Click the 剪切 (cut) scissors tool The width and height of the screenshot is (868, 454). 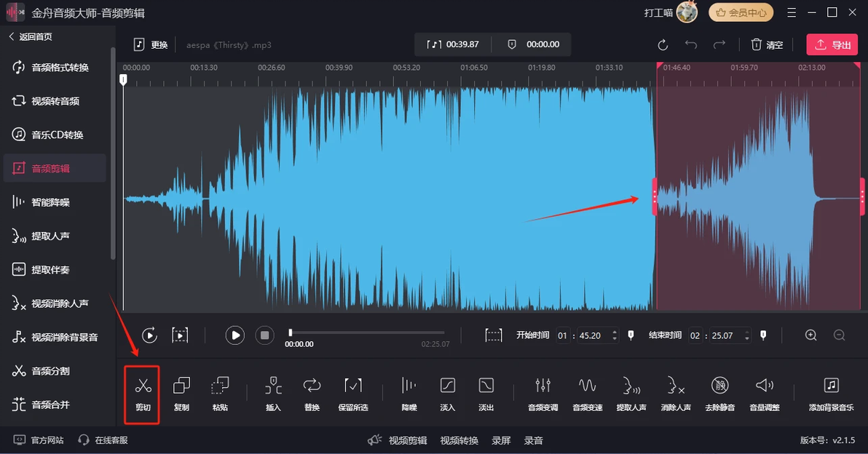pos(142,393)
